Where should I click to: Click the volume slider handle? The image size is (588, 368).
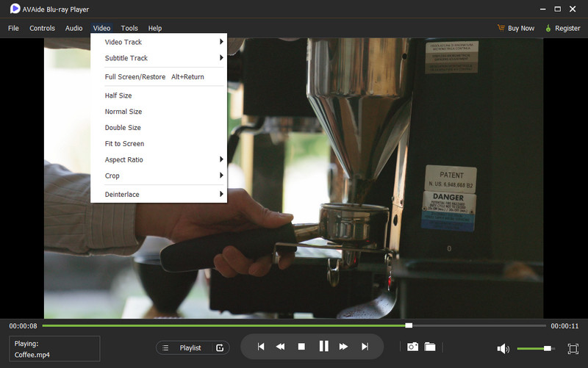pos(547,348)
